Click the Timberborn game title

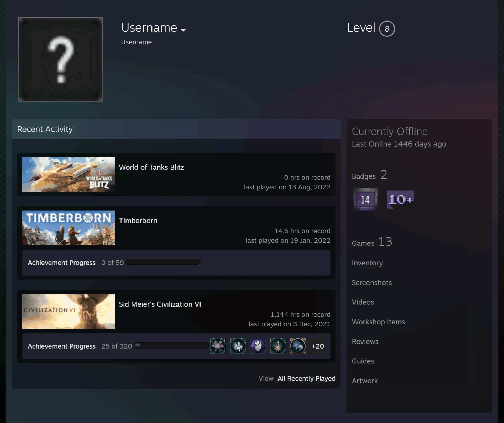click(138, 221)
